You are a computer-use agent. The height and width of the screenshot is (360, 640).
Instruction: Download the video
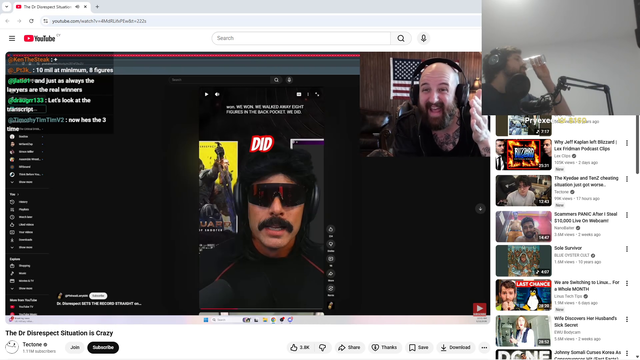(456, 347)
